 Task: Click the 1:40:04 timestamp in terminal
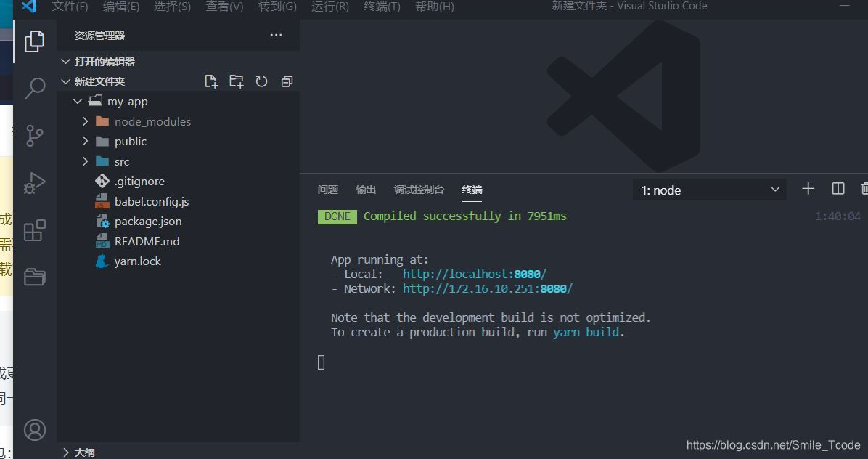[x=838, y=216]
